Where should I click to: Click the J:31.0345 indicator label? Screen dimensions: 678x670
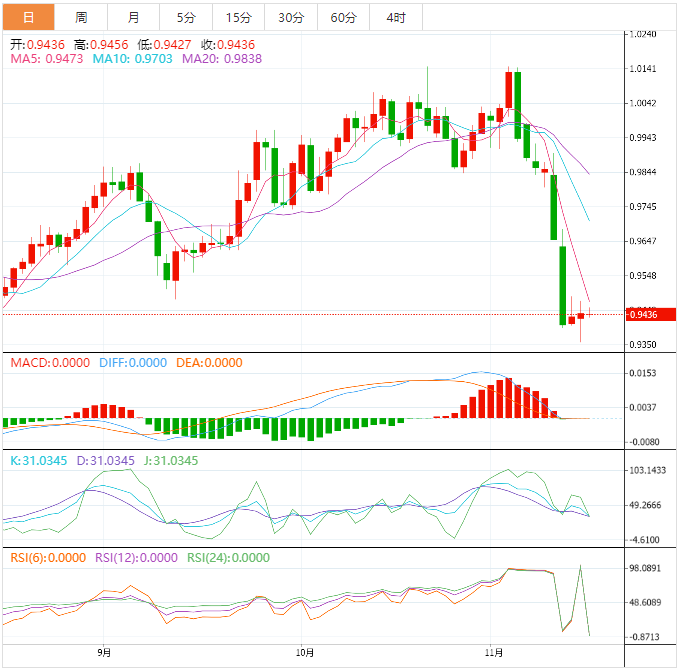click(171, 461)
